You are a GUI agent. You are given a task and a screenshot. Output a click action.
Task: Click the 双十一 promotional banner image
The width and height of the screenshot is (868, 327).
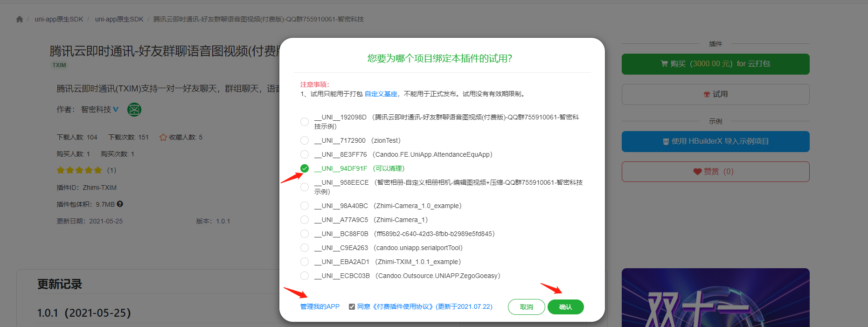715,298
